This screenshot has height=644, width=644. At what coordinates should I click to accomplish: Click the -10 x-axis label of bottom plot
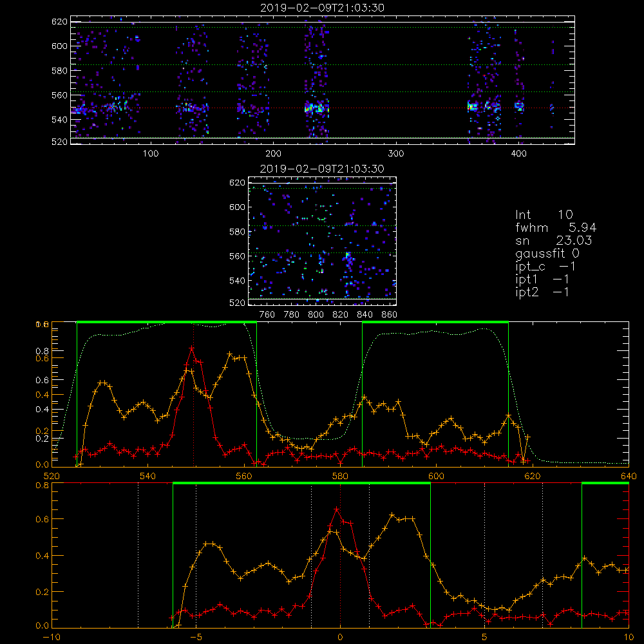52,638
